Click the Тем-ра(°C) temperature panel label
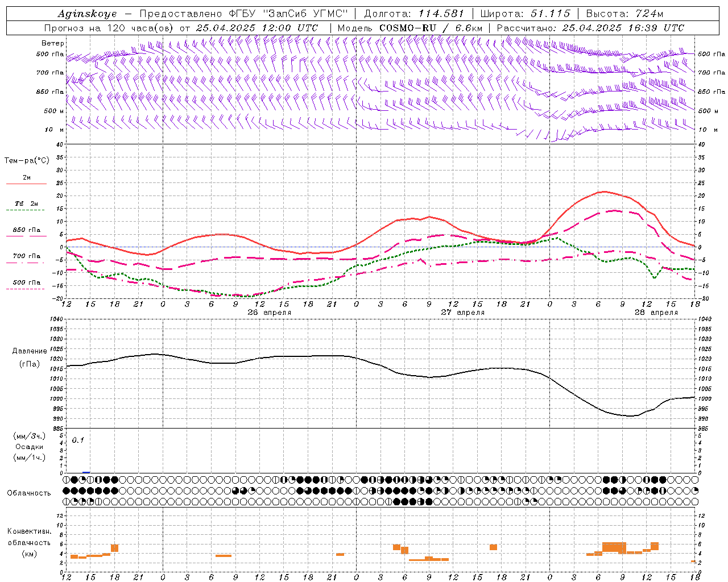The height and width of the screenshot is (582, 728). pyautogui.click(x=27, y=161)
